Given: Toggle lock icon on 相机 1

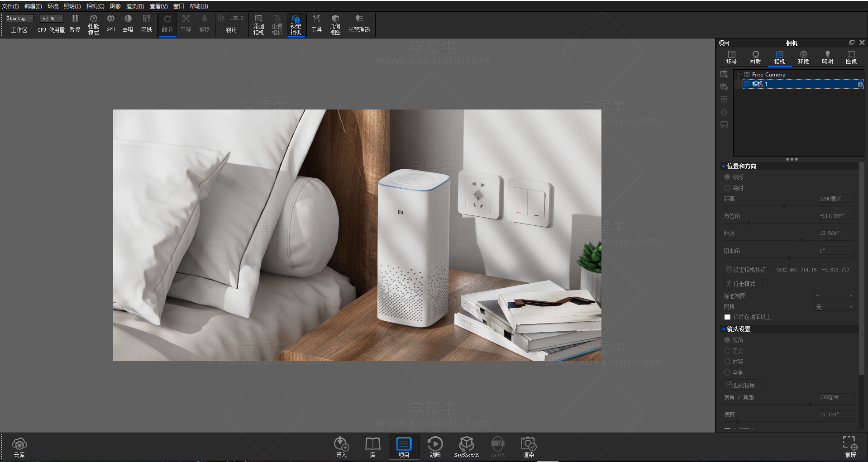Looking at the screenshot, I should click(x=860, y=84).
